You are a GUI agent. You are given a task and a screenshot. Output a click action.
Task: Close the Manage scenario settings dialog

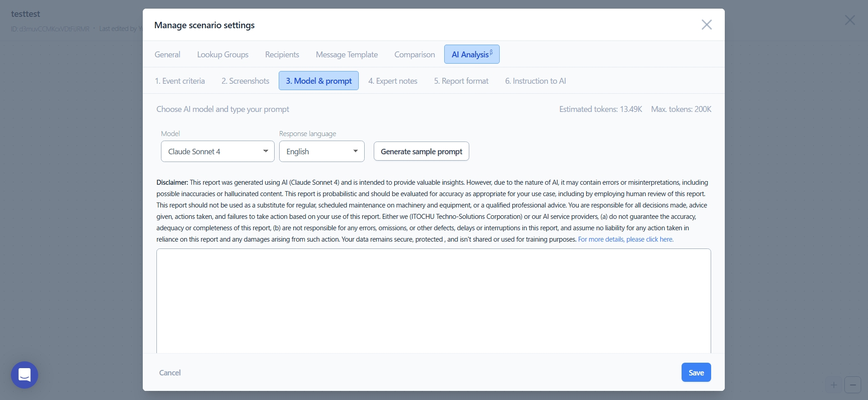[x=706, y=25]
